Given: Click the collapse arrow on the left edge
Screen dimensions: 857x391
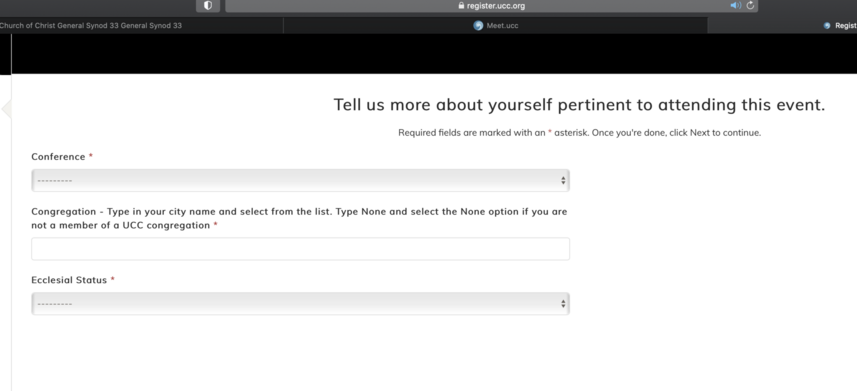Looking at the screenshot, I should (6, 109).
